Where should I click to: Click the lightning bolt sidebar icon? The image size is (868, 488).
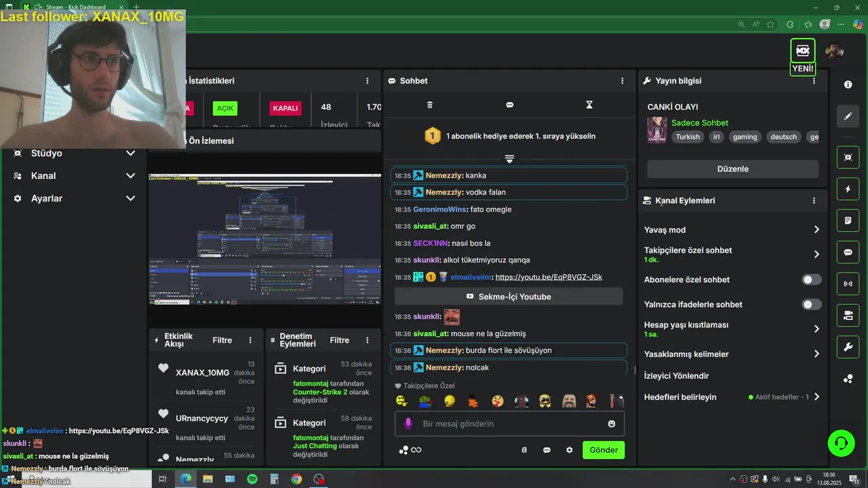click(x=848, y=189)
